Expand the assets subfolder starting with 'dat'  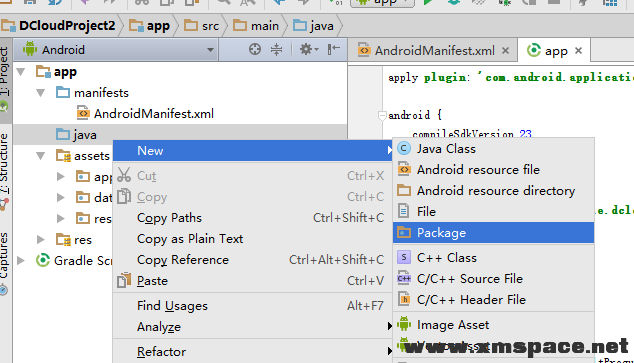click(x=61, y=198)
